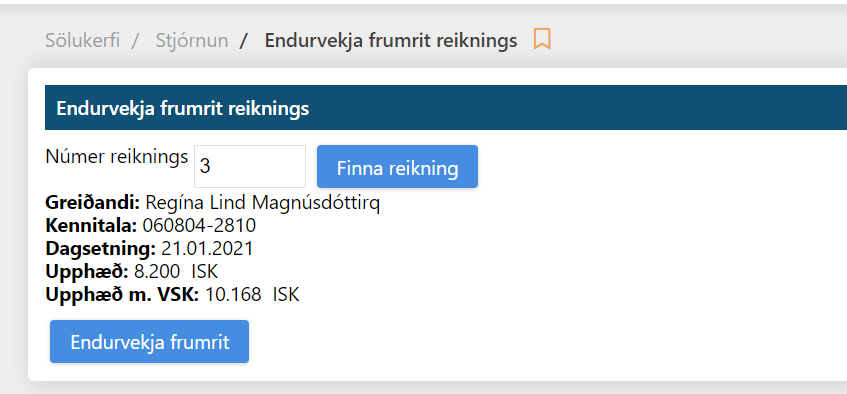Screen dimensions: 847x394
Task: Click the Númer reiknings label
Action: [x=117, y=157]
